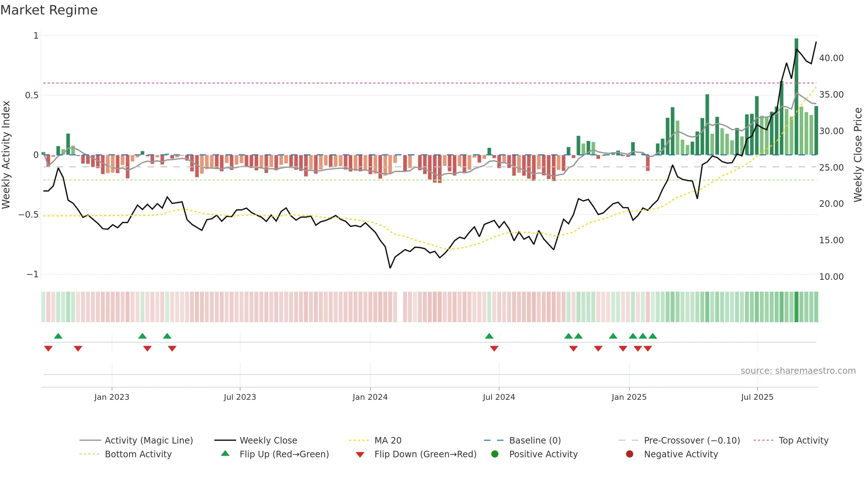Click the last red flip-down marker after Jan 2025
The width and height of the screenshot is (868, 488).
coord(648,348)
